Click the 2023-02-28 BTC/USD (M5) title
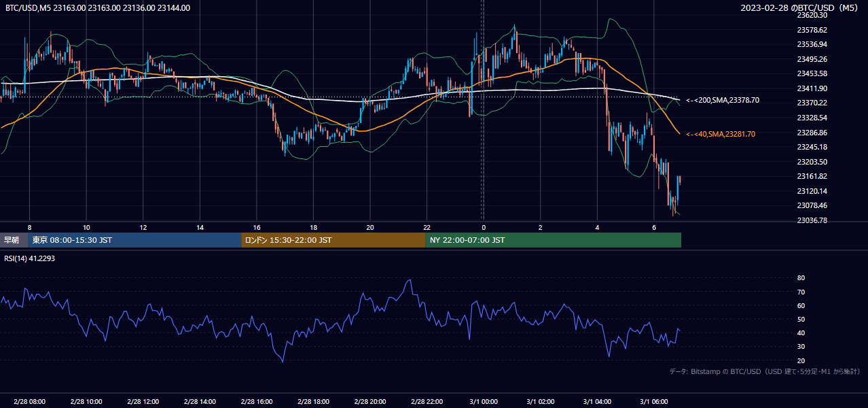868x408 pixels. (801, 8)
